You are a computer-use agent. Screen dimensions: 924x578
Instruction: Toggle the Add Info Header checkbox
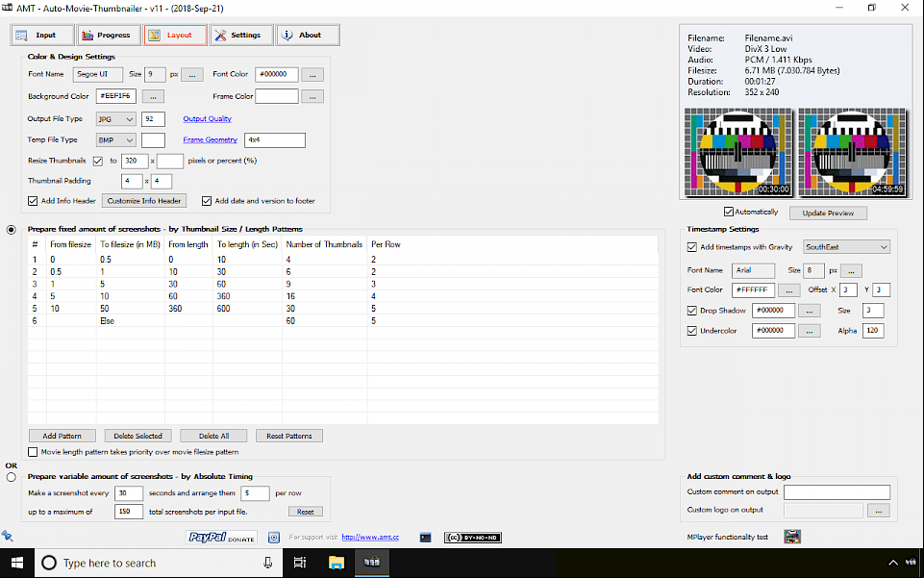pos(33,201)
